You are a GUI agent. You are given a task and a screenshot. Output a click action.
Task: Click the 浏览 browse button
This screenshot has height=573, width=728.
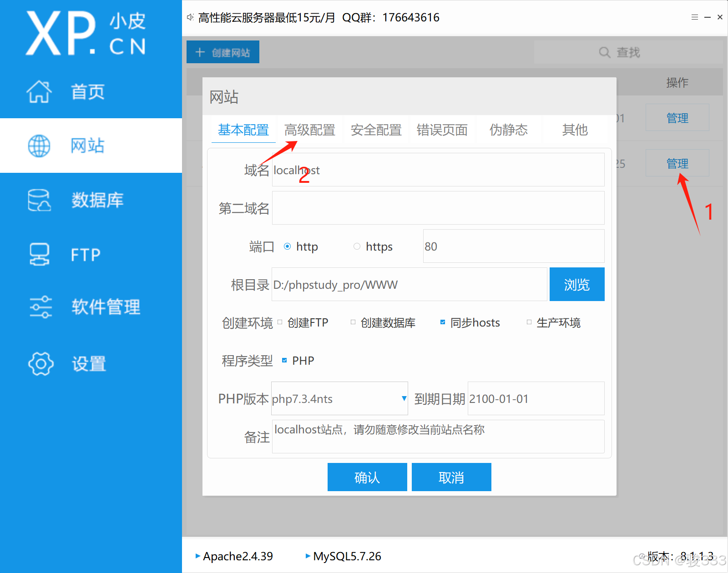[576, 284]
